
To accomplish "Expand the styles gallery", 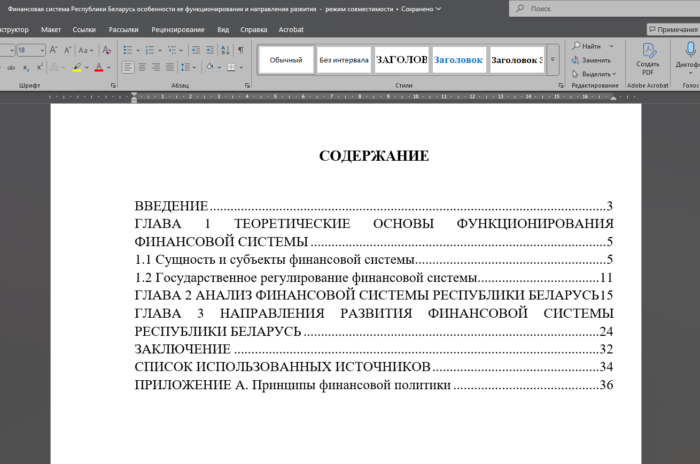I will (x=553, y=60).
